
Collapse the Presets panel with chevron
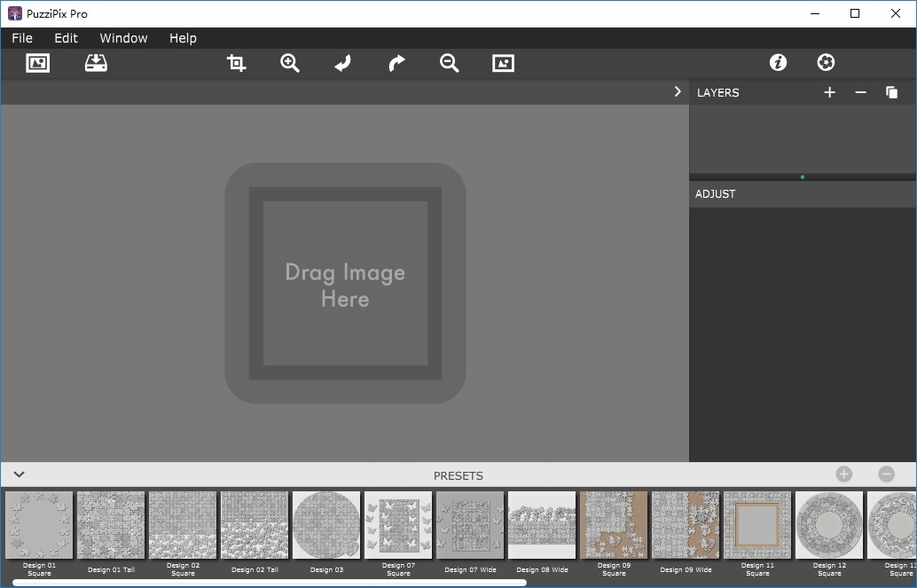20,474
